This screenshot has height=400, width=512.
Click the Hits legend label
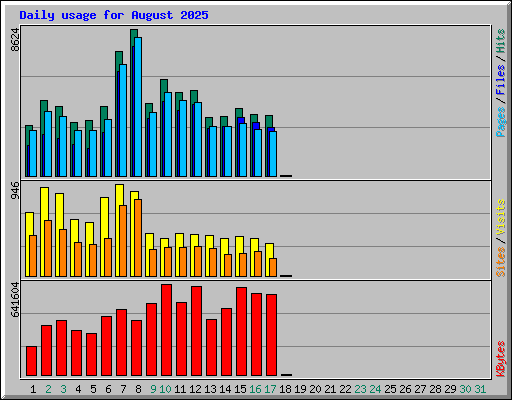click(500, 41)
